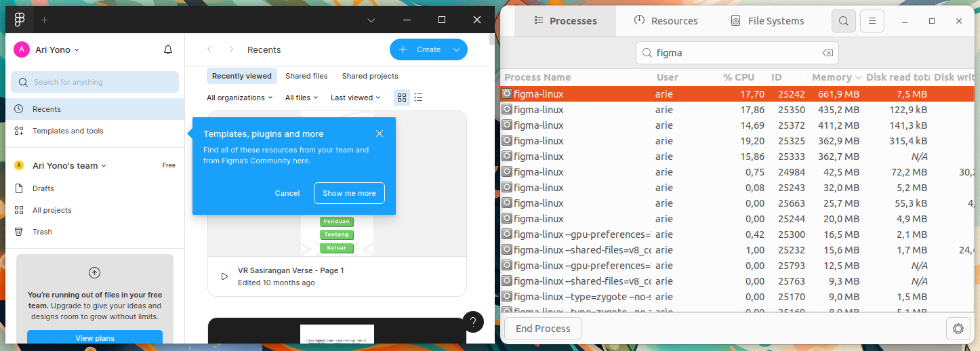Switch to grid view

402,98
